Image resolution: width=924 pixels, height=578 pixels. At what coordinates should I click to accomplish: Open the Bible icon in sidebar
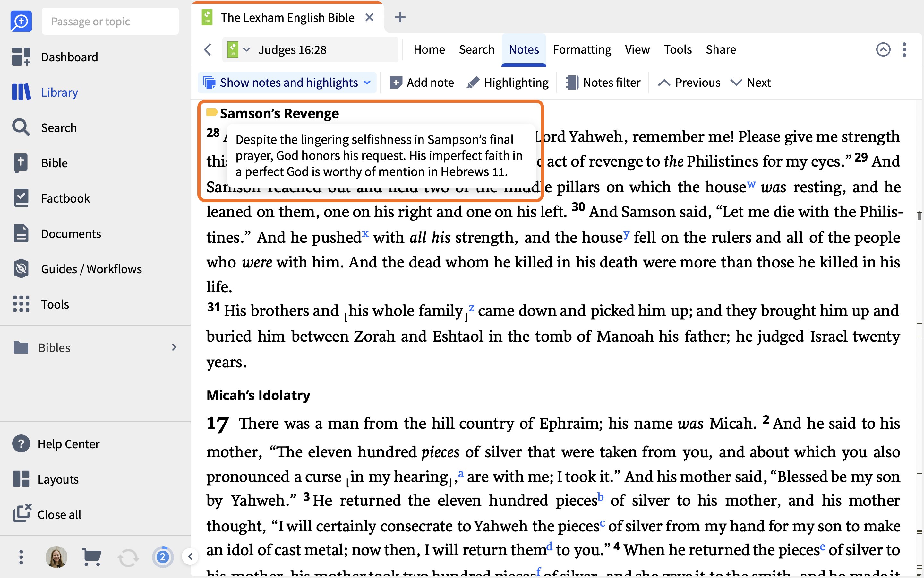click(21, 163)
